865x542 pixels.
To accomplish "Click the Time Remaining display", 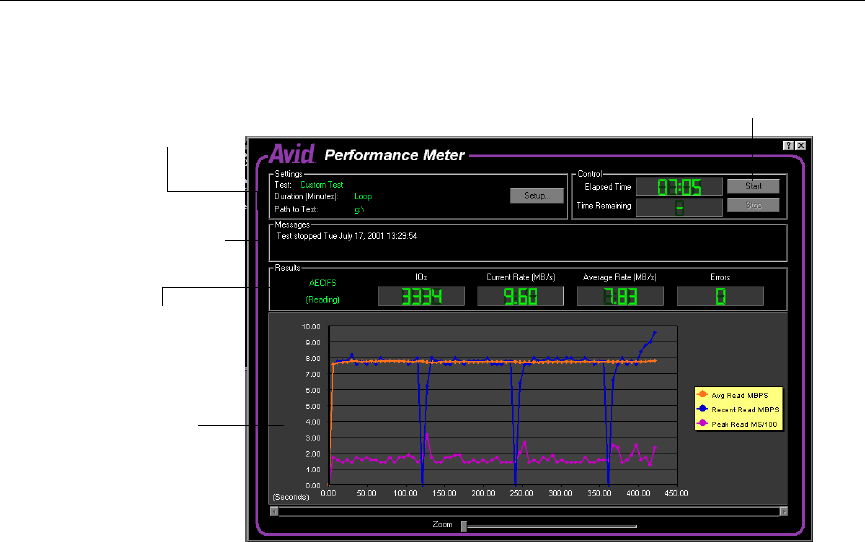I will tap(679, 208).
